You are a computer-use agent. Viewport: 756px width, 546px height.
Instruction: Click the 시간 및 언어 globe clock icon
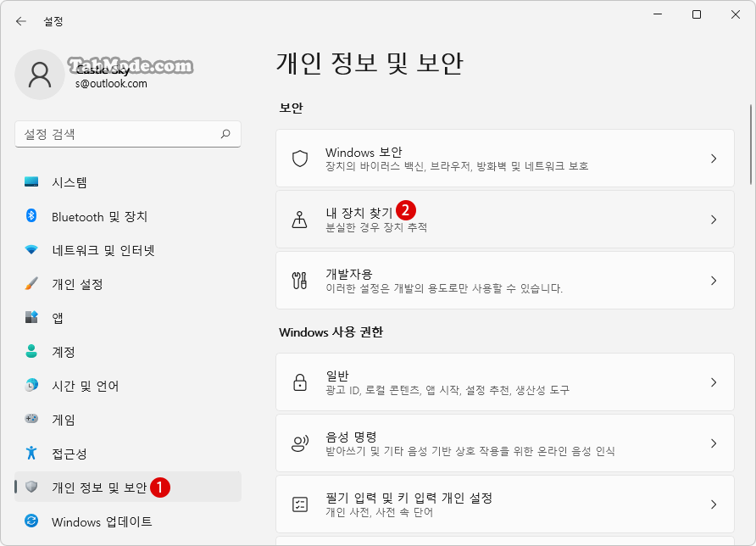pyautogui.click(x=31, y=385)
